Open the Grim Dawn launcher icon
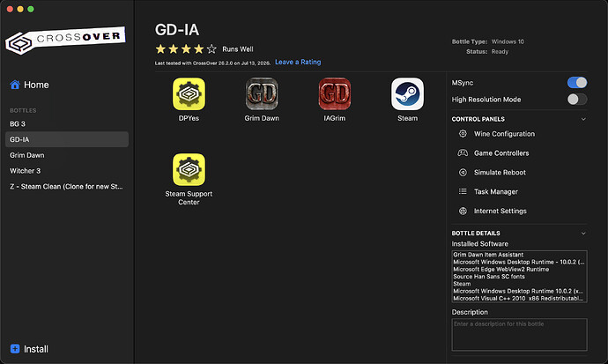This screenshot has width=608, height=364. [x=262, y=93]
